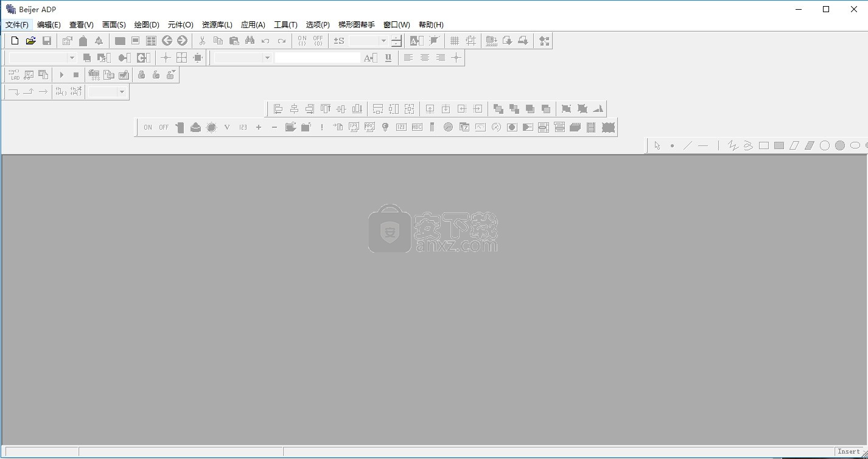This screenshot has height=459, width=868.
Task: Click the align left edges icon
Action: 278,109
